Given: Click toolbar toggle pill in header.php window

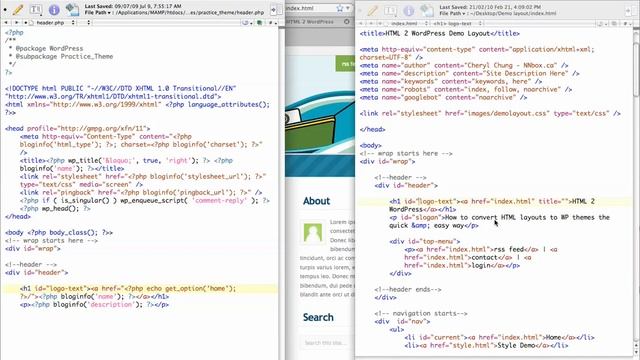Looking at the screenshot, I should (276, 9).
